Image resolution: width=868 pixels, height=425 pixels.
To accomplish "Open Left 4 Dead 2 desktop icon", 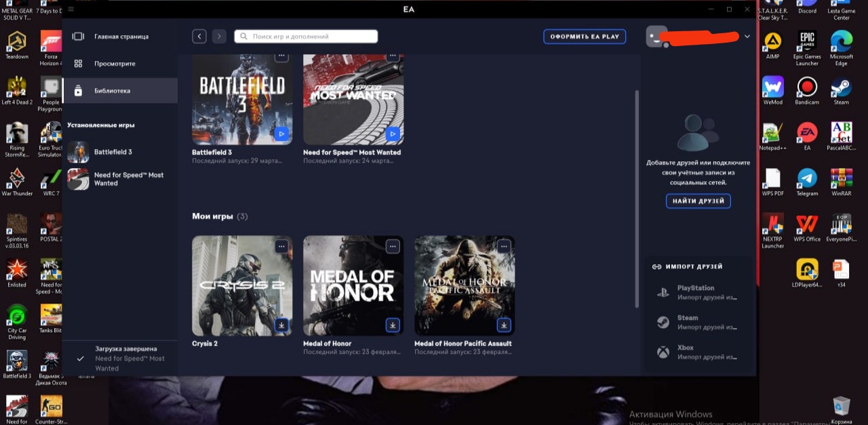I will (x=17, y=91).
